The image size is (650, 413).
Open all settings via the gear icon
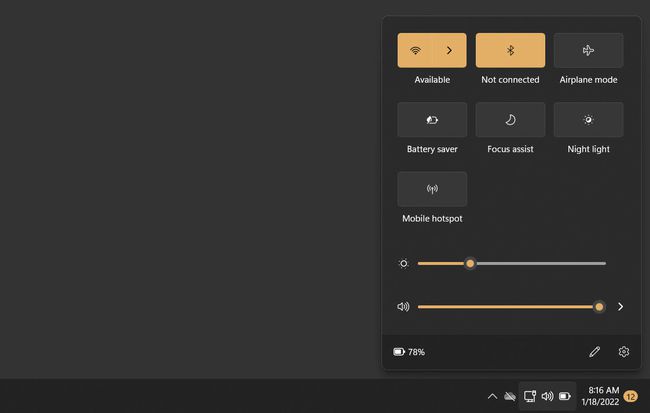click(x=623, y=352)
